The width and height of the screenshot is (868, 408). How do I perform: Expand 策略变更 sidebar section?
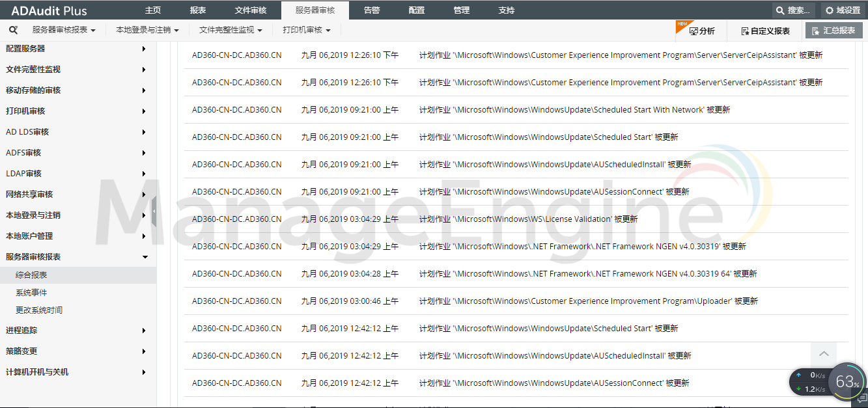[78, 351]
